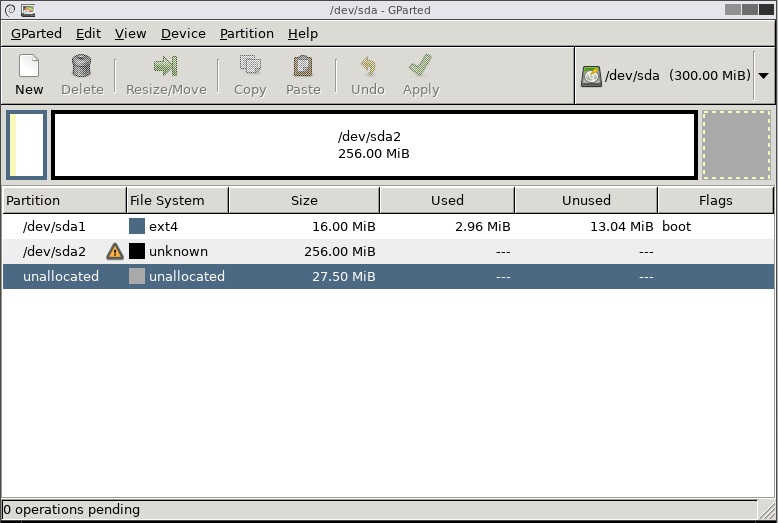Click the Copy toolbar icon
The image size is (778, 523).
(250, 66)
